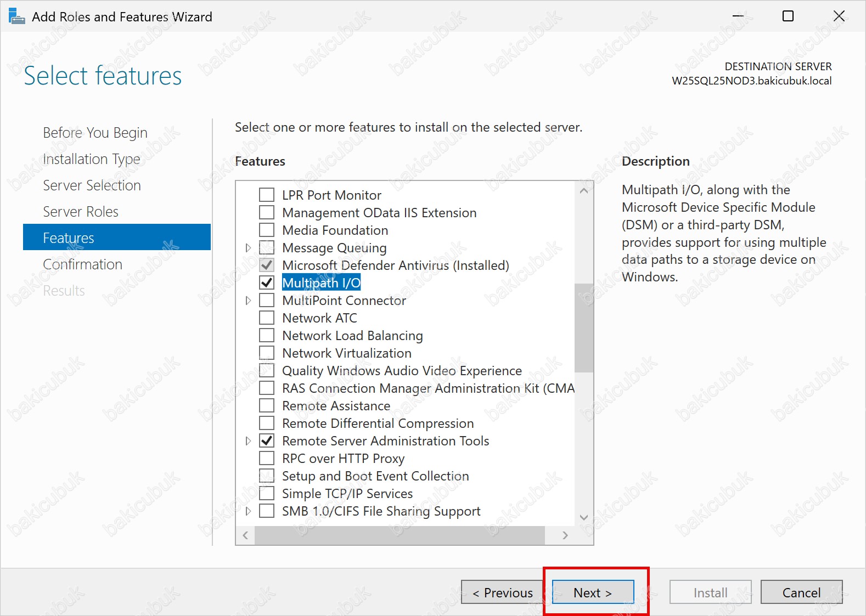The width and height of the screenshot is (866, 616).
Task: Expand Remote Server Administration Tools
Action: click(x=248, y=441)
